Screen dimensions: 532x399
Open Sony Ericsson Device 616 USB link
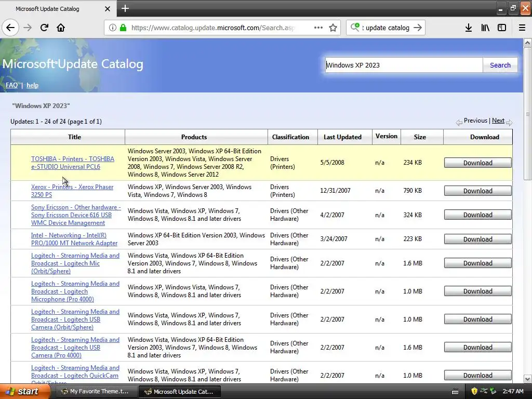76,215
